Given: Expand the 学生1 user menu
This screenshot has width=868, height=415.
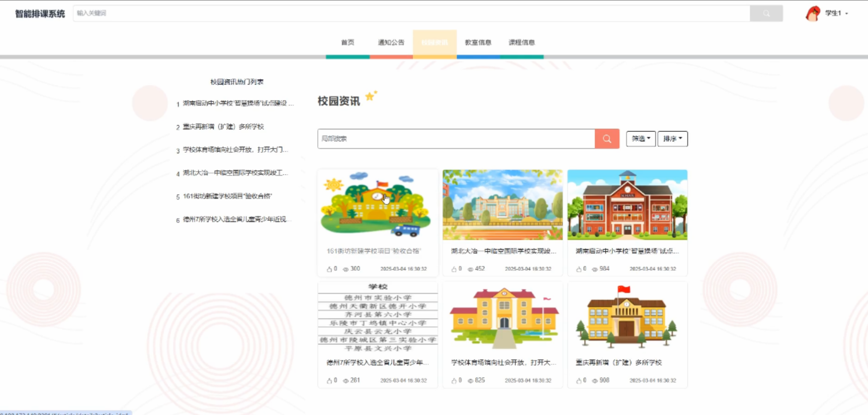Looking at the screenshot, I should click(836, 13).
